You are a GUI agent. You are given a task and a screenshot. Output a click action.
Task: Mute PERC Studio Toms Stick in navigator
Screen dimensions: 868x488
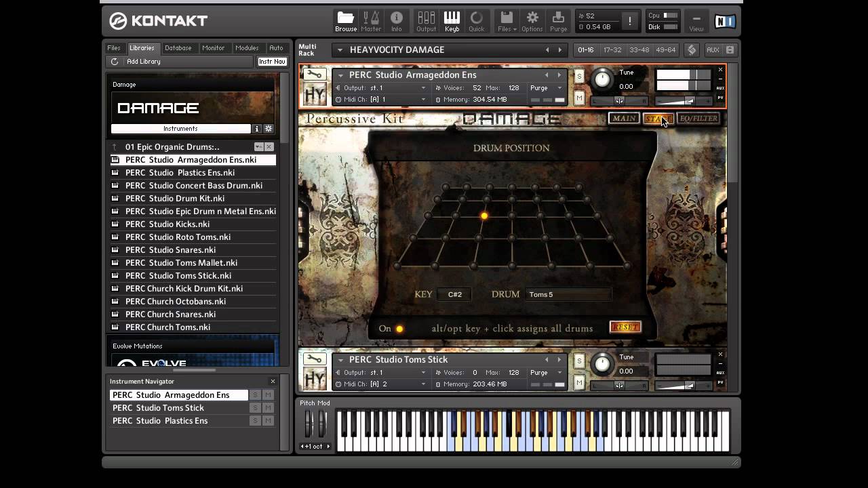click(269, 408)
